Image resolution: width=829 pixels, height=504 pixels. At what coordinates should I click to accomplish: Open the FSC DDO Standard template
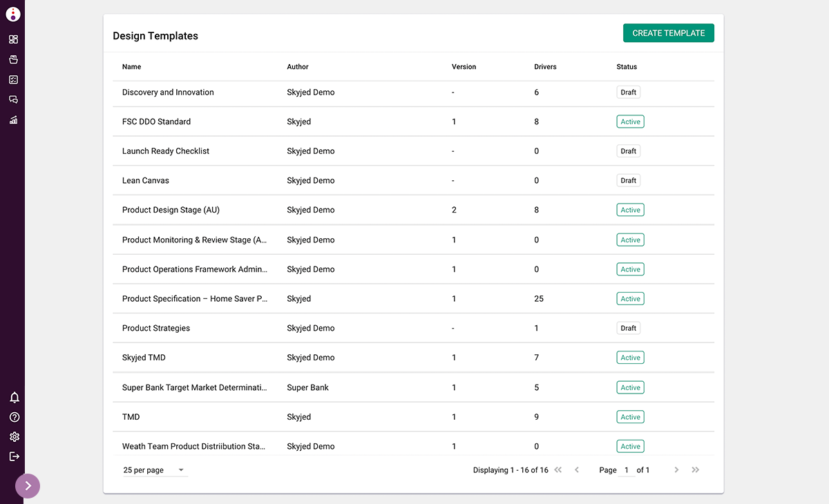[x=156, y=122]
